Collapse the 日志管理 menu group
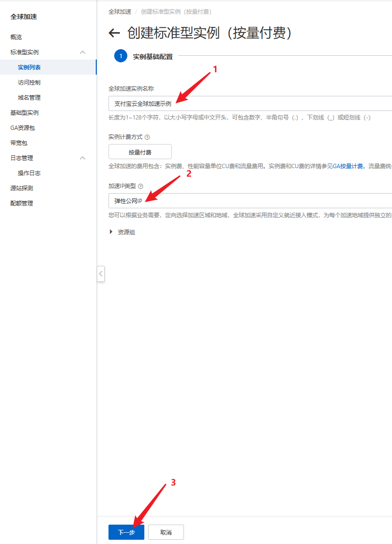 click(x=83, y=158)
